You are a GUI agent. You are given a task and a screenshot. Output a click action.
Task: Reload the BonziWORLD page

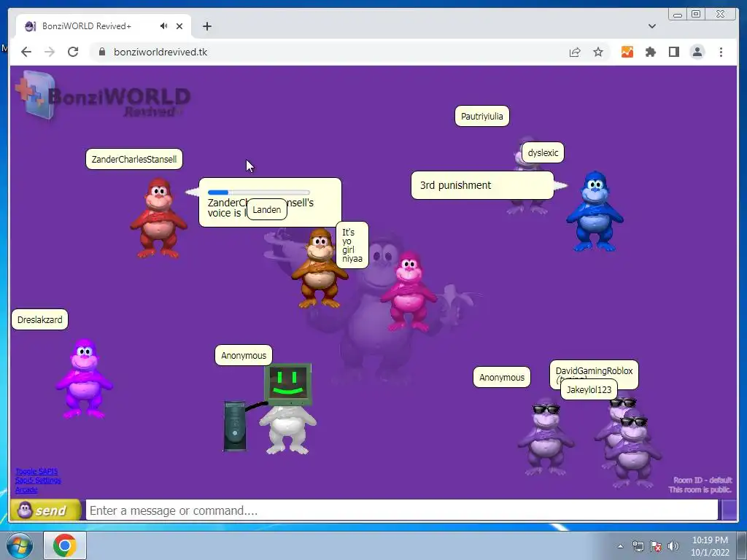click(73, 52)
